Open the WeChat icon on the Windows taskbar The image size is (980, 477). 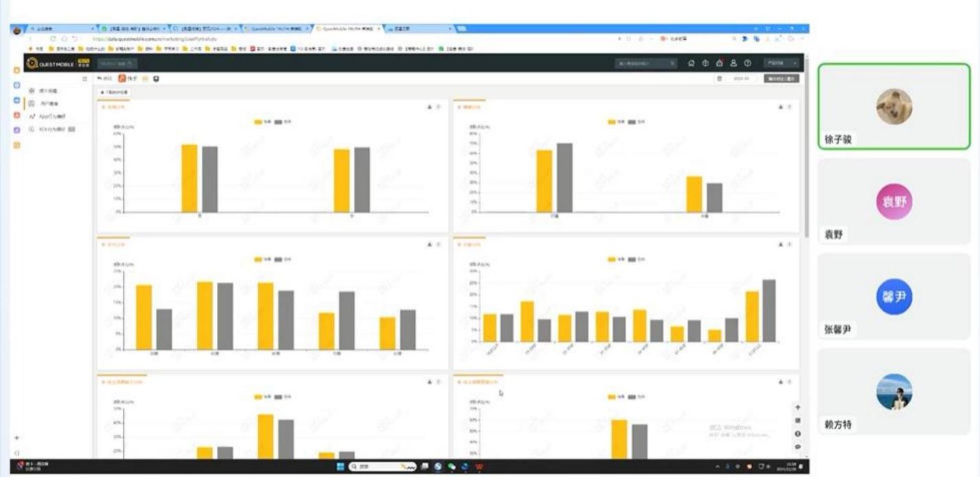453,467
